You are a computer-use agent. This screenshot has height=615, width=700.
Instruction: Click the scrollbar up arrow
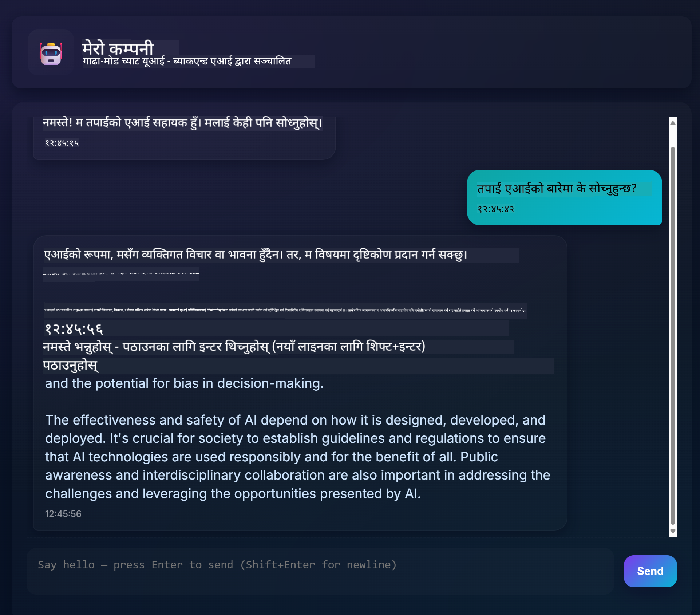673,123
